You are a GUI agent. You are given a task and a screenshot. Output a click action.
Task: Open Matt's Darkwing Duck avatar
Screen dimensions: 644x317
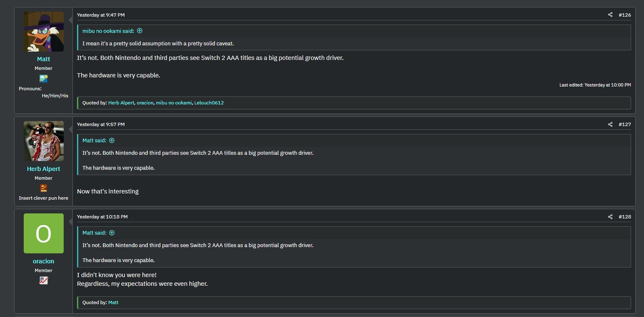coord(44,32)
